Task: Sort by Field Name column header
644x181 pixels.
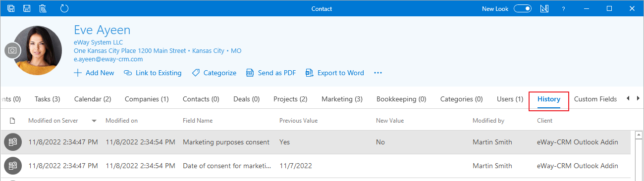Action: coord(198,121)
